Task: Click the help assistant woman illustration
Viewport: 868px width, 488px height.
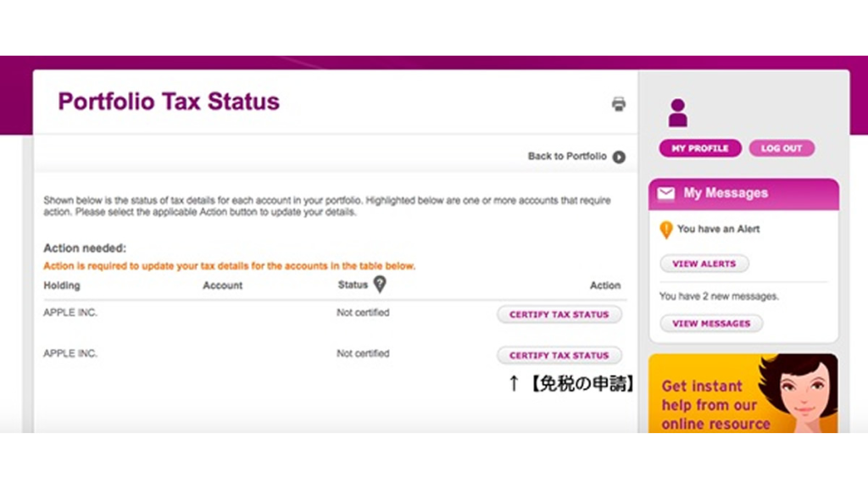Action: 800,393
